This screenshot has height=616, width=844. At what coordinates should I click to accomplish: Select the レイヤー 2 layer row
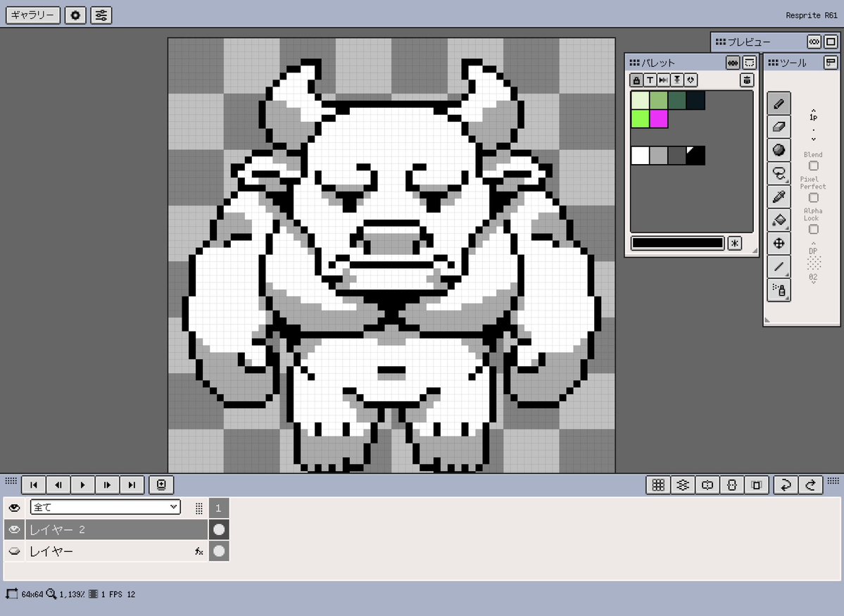click(x=116, y=529)
